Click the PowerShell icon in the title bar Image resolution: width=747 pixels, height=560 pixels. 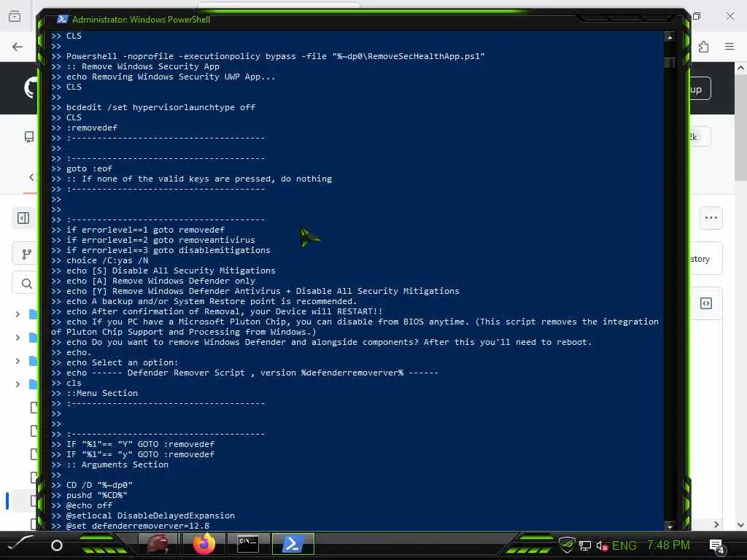(63, 19)
